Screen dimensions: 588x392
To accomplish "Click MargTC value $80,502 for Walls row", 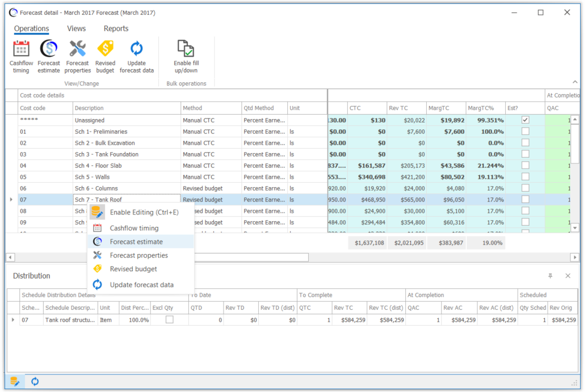I will point(446,177).
